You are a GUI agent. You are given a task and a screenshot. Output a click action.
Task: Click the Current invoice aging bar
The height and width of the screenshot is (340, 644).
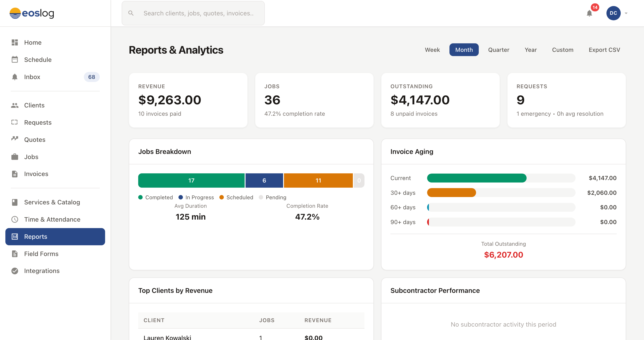click(x=501, y=178)
